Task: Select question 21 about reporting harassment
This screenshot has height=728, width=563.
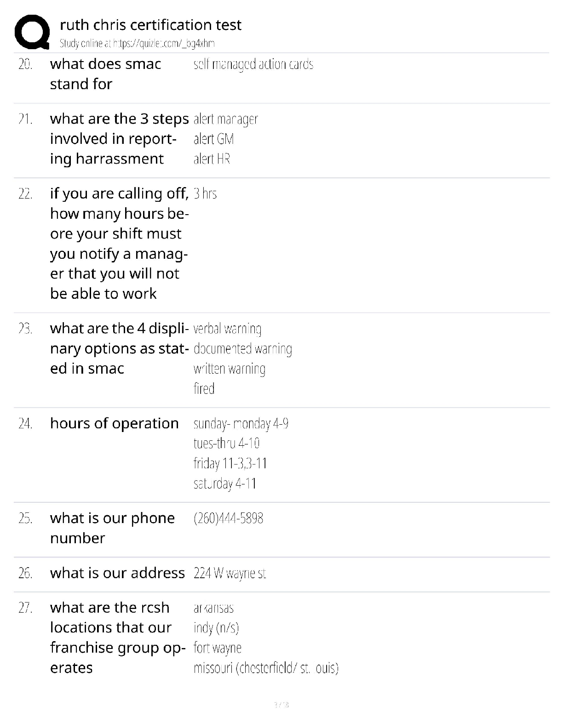Action: click(x=119, y=138)
